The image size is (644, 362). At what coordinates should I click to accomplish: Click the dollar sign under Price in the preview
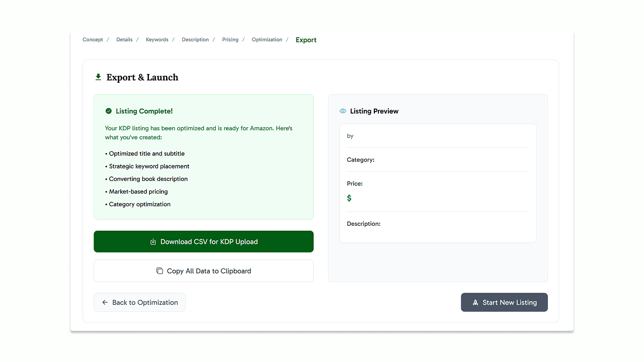(x=349, y=198)
